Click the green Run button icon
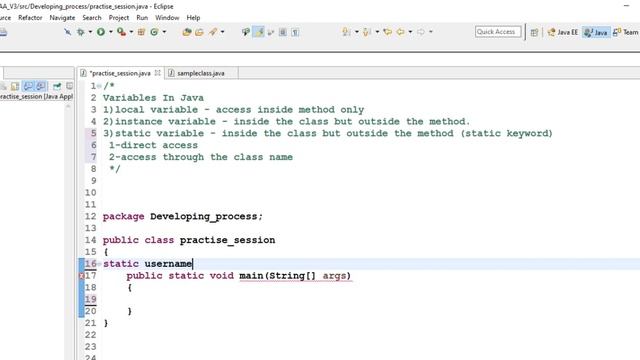640x360 pixels. (100, 32)
